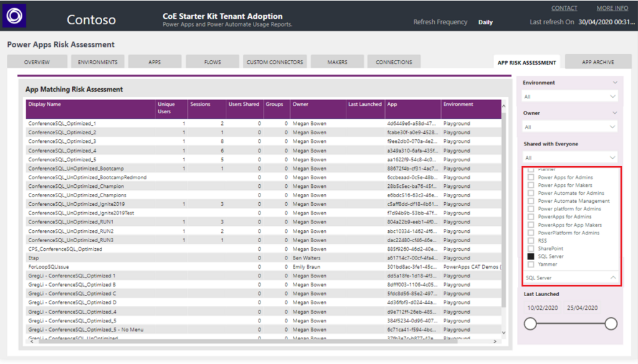This screenshot has width=638, height=364.
Task: Switch to the APP ARCHIVE tab
Action: 599,61
